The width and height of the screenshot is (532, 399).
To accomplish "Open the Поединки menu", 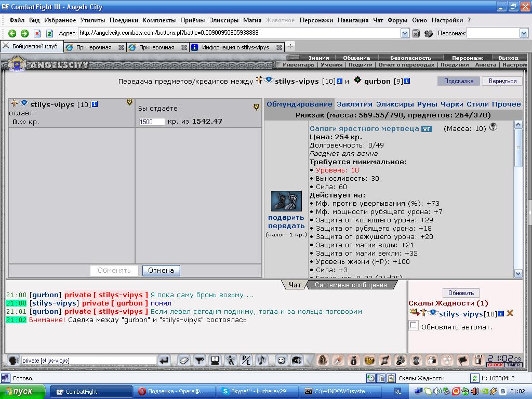I will click(124, 20).
